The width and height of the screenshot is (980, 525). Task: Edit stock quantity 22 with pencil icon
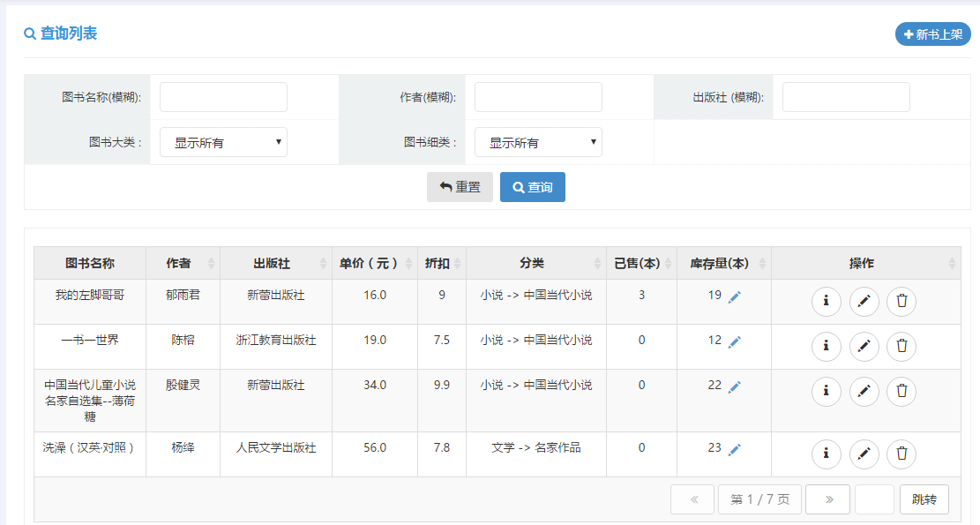(x=735, y=386)
